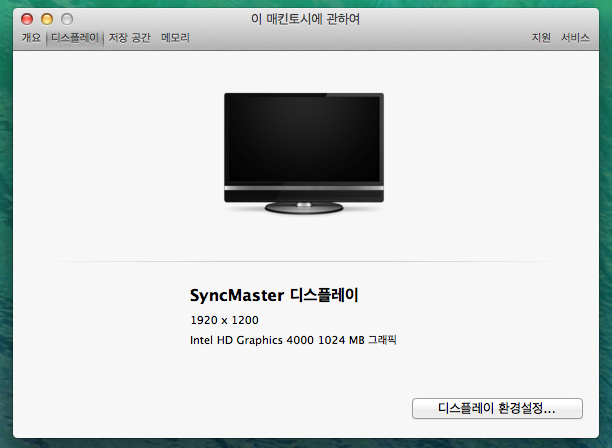Click window title 이 매킨토시에 관하여
Screen dimensions: 612x448
(305, 19)
